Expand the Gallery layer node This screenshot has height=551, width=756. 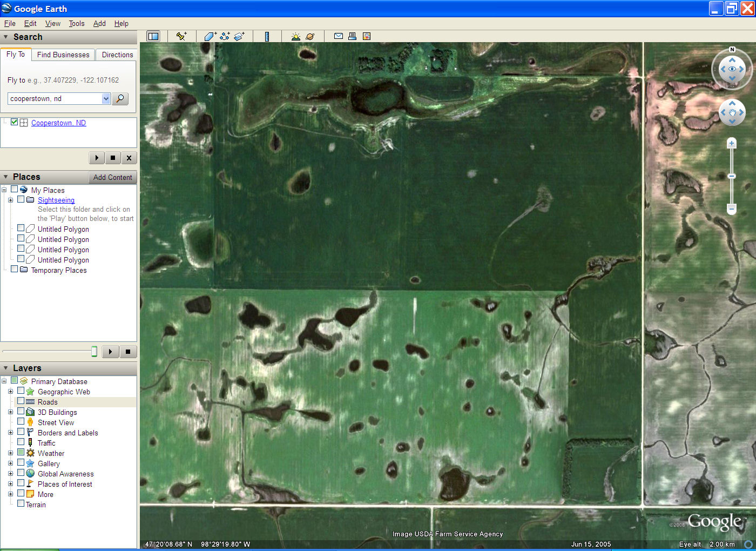(10, 463)
